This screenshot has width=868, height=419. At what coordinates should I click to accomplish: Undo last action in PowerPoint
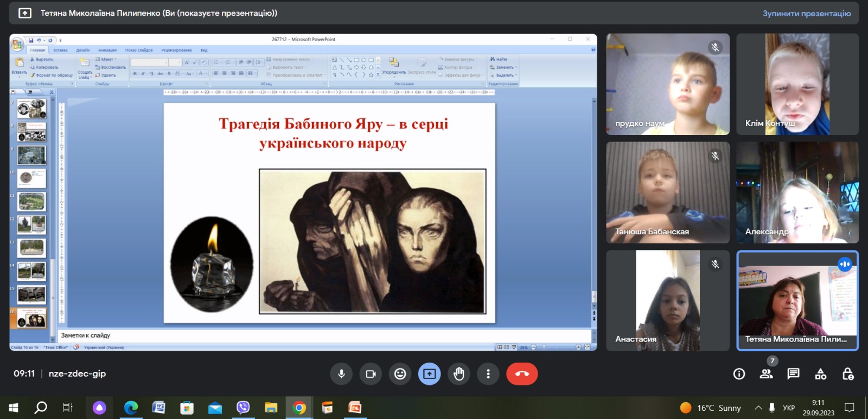(39, 40)
